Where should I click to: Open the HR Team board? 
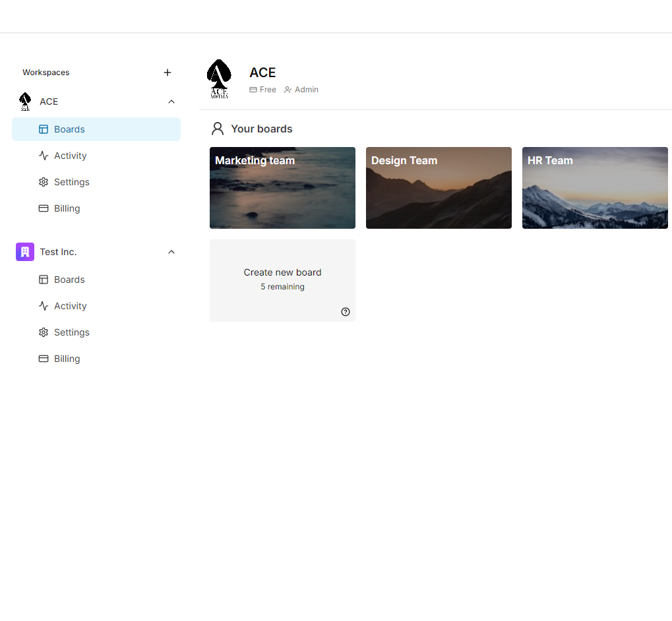(595, 188)
